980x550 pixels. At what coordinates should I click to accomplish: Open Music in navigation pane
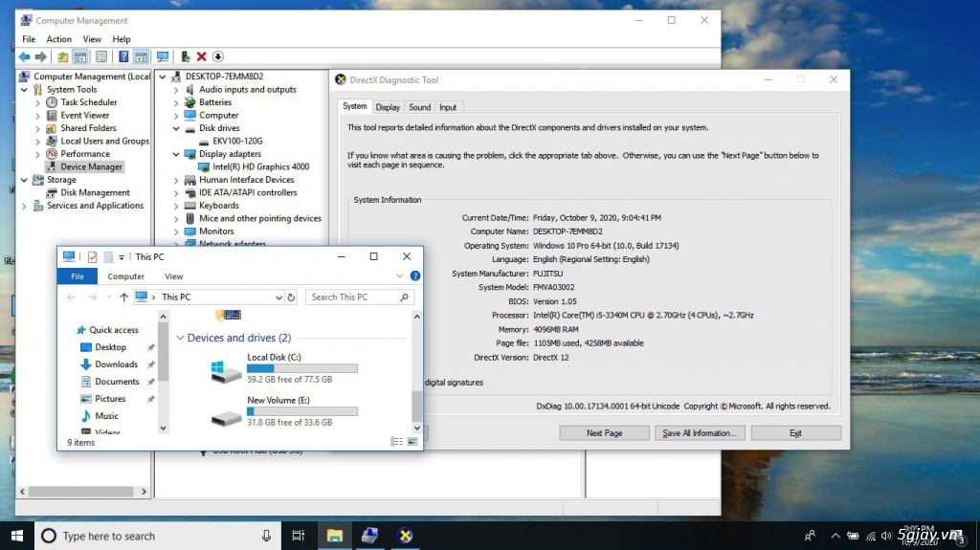(106, 416)
